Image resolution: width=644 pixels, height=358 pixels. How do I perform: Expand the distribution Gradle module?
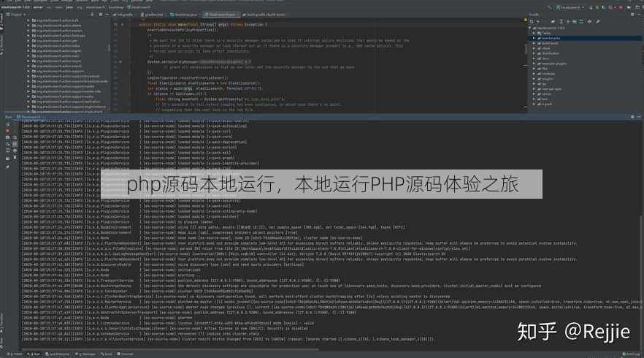(x=534, y=53)
